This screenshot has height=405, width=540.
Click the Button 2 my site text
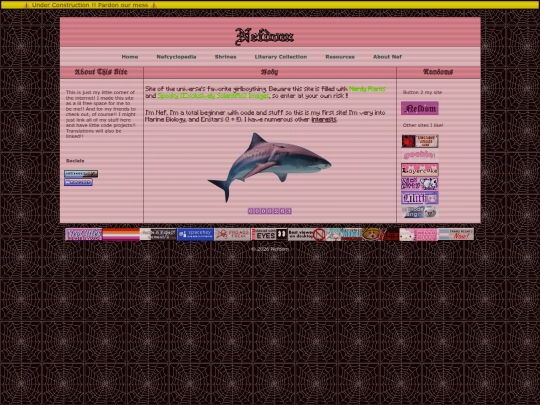tap(422, 92)
